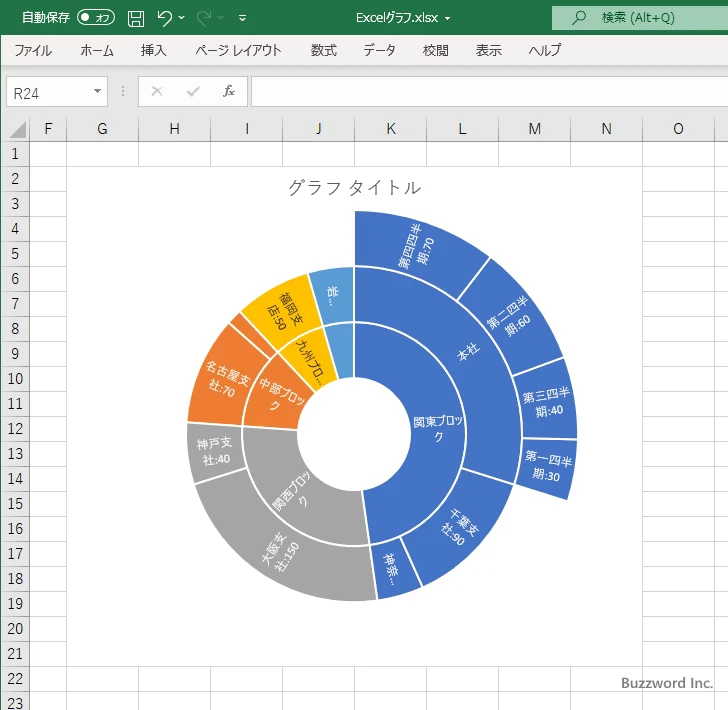Click the Select All corner triangle
This screenshot has width=728, height=710.
point(17,129)
